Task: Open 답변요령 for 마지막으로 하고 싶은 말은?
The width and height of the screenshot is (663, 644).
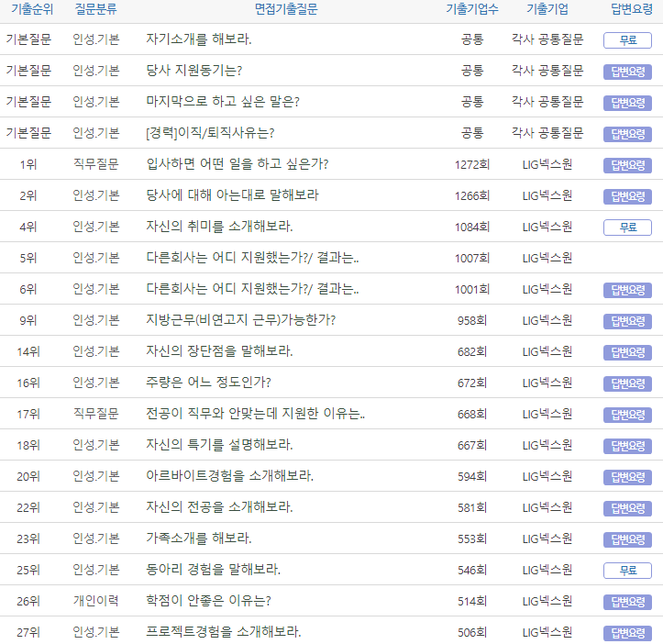Action: point(627,103)
